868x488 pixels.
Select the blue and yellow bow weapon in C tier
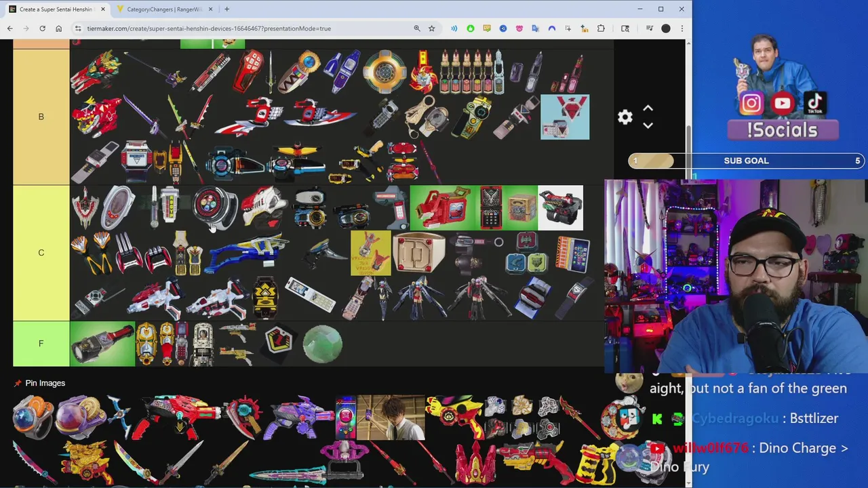tap(250, 253)
